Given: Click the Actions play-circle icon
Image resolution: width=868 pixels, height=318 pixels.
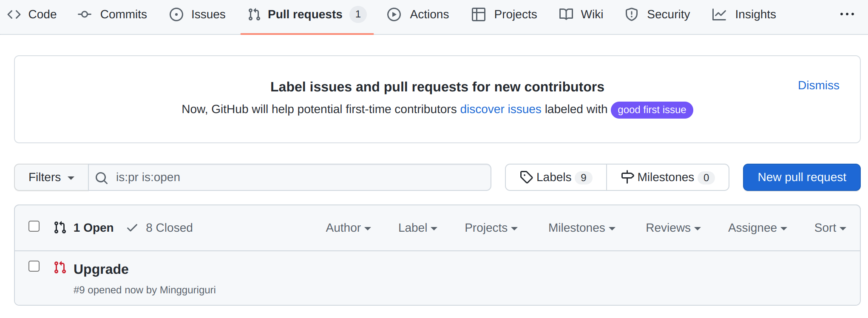Looking at the screenshot, I should point(394,14).
